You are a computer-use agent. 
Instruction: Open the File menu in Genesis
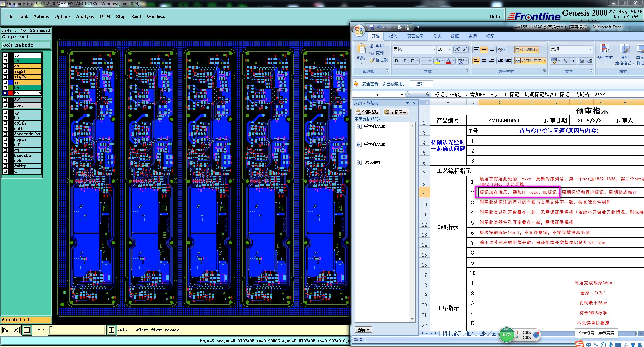coord(9,16)
